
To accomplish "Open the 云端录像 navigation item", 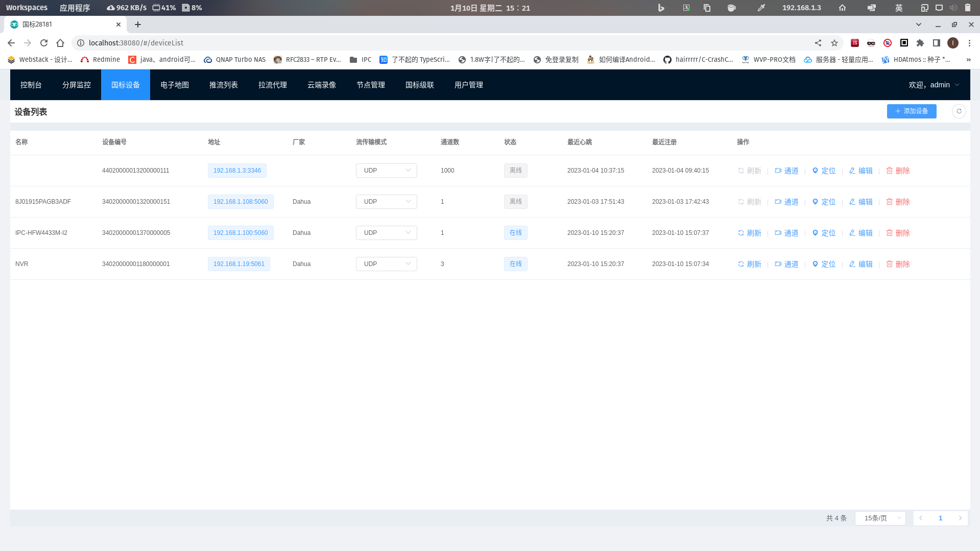I will click(x=322, y=85).
